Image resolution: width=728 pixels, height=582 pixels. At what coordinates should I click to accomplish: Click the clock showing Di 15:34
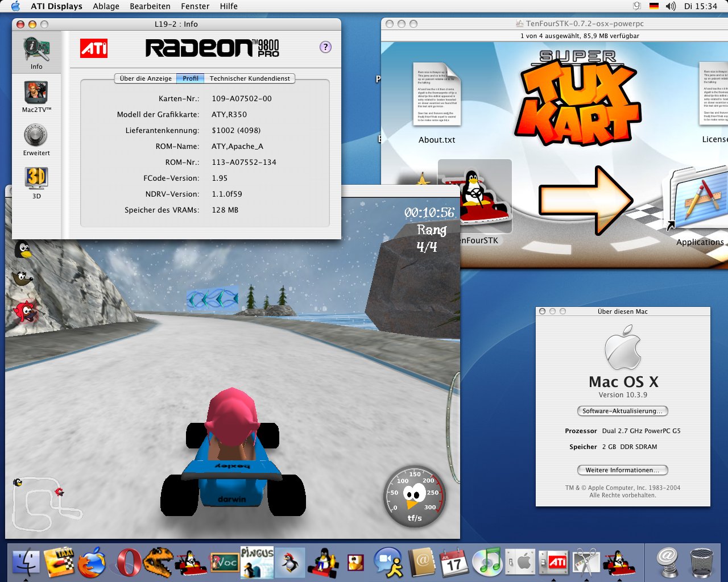701,6
